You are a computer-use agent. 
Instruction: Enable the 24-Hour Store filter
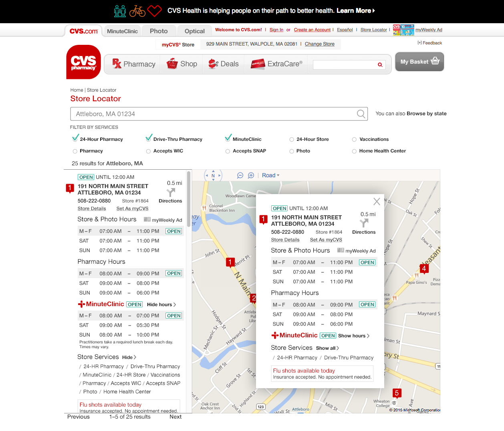point(292,140)
